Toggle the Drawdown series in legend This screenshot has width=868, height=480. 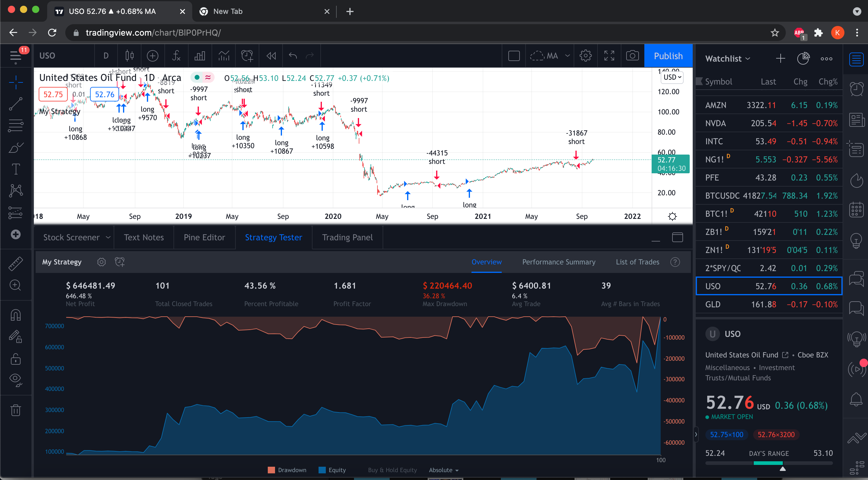pos(287,470)
